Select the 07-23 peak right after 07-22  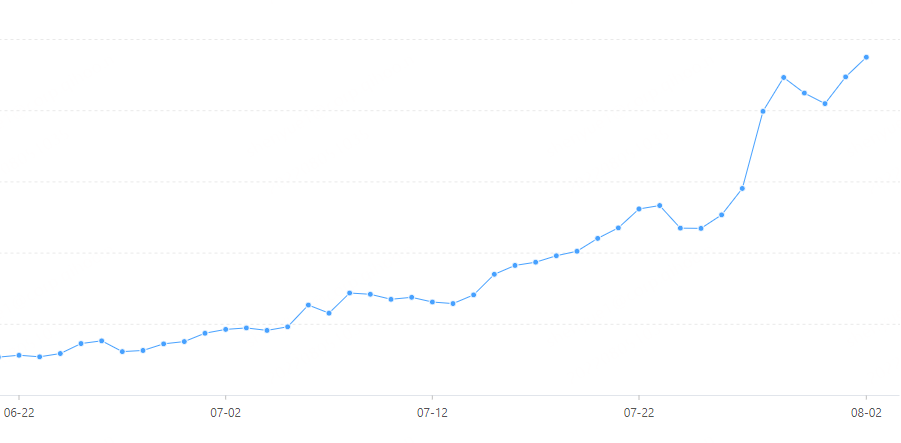click(x=660, y=205)
